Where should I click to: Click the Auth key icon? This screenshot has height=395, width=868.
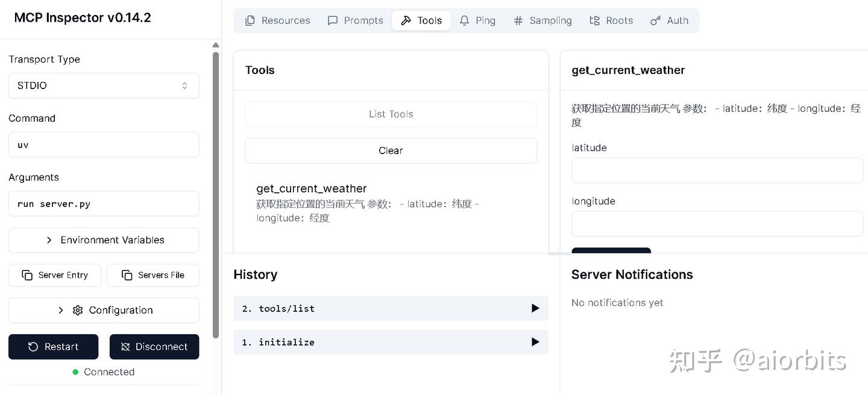[655, 20]
